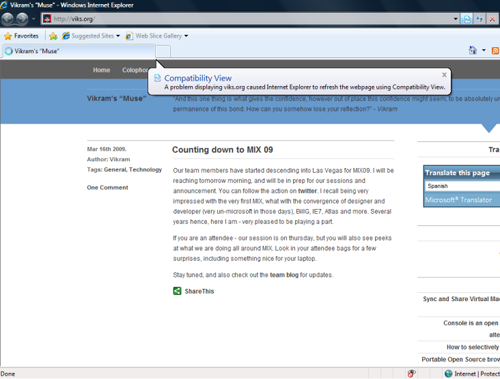500x379 pixels.
Task: Click the Add to Favorites Bar star icon
Action: pyautogui.click(x=53, y=36)
